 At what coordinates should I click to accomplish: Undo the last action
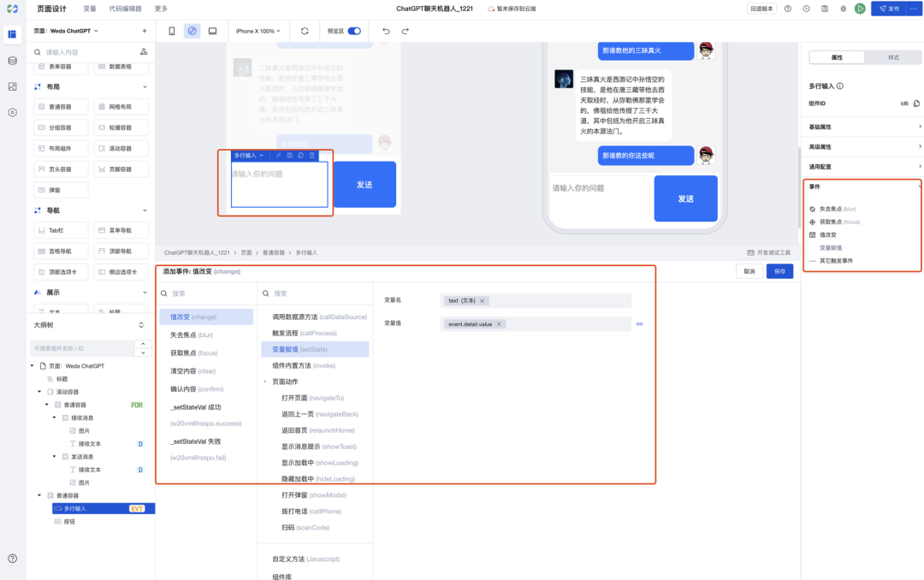[386, 32]
